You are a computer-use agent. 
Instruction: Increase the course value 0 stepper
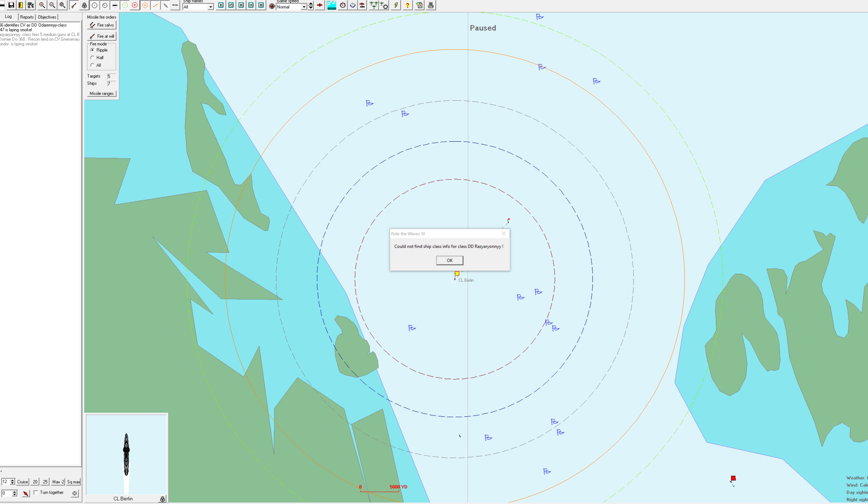pos(14,492)
